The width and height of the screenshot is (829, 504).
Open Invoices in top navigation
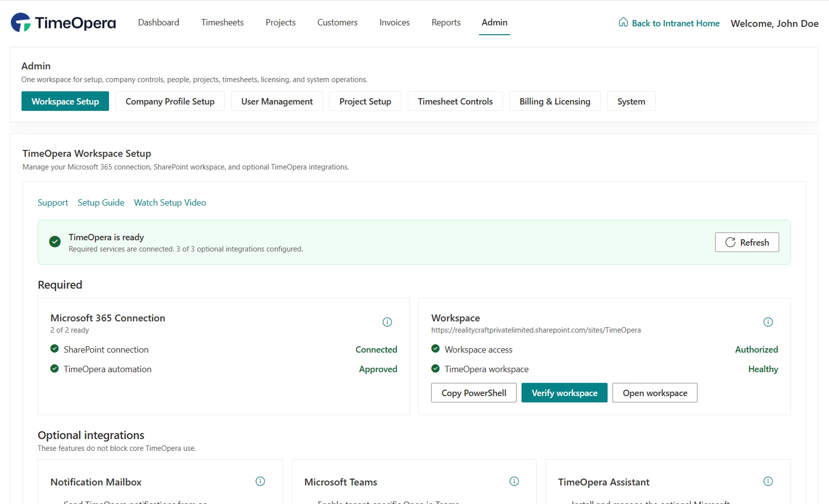click(394, 22)
